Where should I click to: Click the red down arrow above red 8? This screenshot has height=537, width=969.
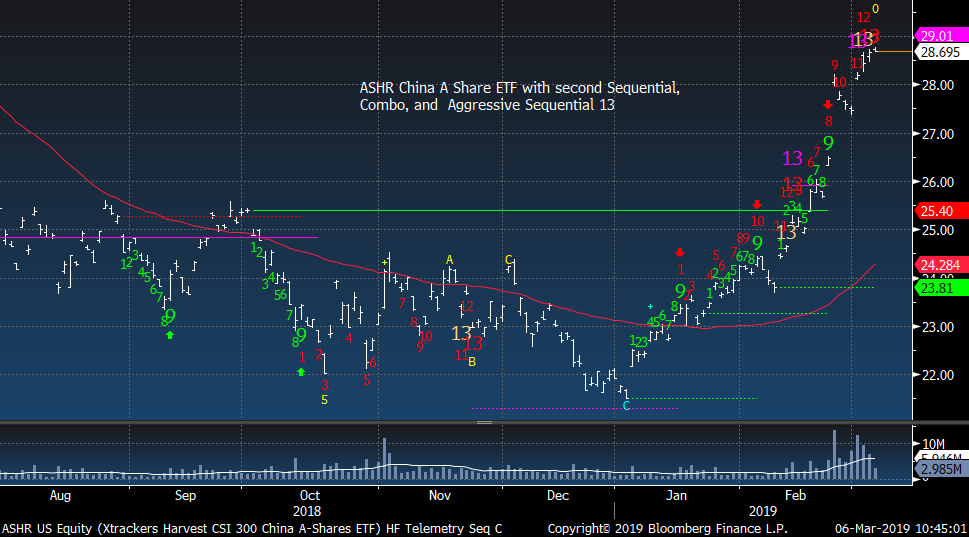828,105
